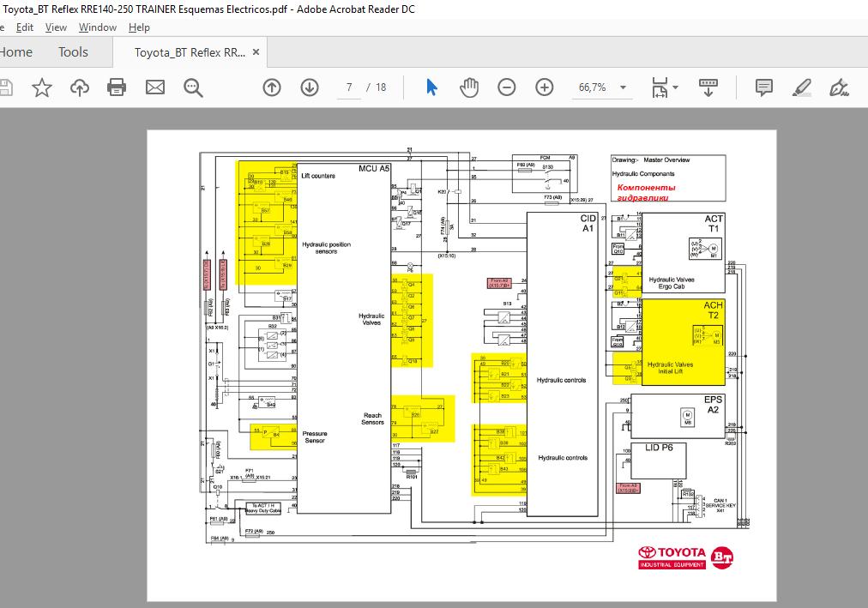The image size is (868, 608).
Task: Go to next page arrow
Action: [310, 87]
